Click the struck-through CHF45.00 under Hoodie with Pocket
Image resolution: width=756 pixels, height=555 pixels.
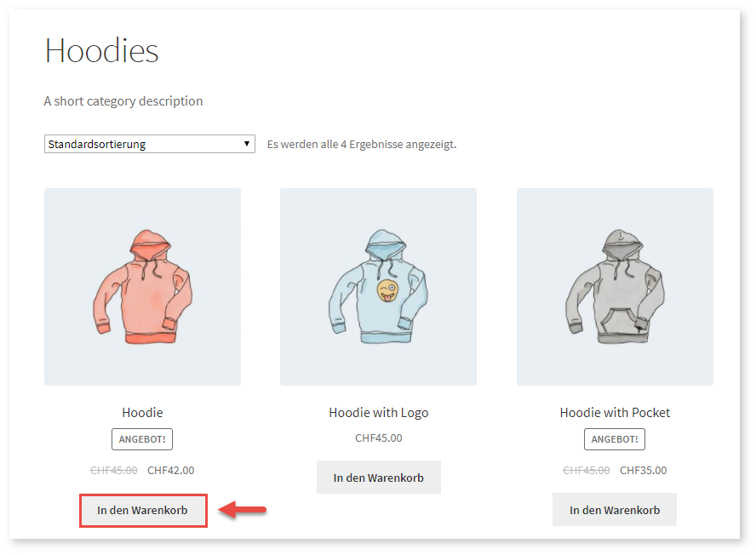[587, 471]
